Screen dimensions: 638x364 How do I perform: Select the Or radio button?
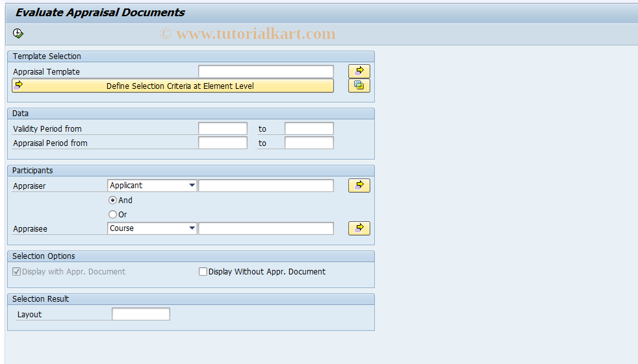tap(112, 215)
